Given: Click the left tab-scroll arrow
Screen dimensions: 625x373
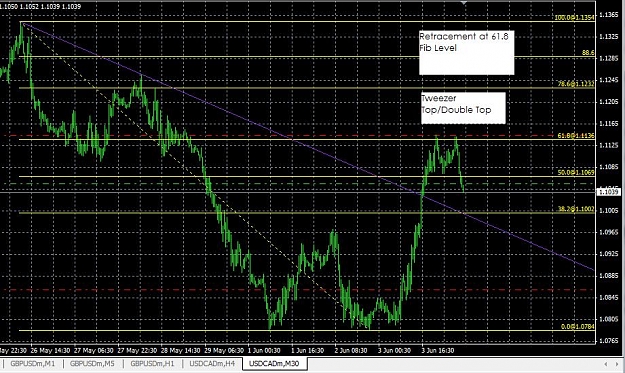Looking at the screenshot, I should click(x=606, y=364).
